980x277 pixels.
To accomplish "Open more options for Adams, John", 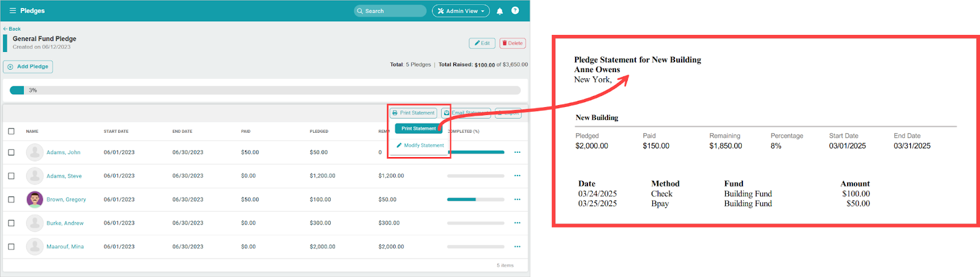I will click(517, 152).
